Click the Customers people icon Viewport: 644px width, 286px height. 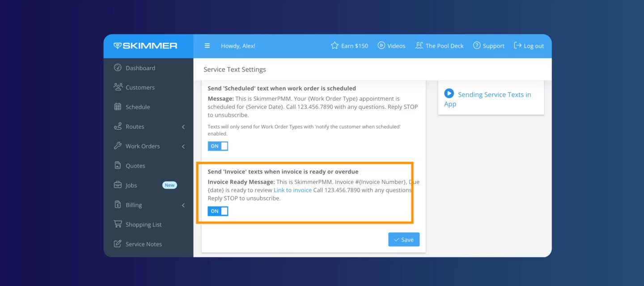coord(118,87)
